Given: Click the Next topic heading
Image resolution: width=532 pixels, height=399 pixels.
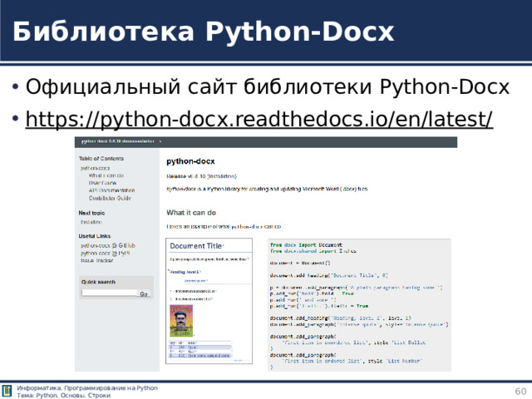Looking at the screenshot, I should [91, 213].
